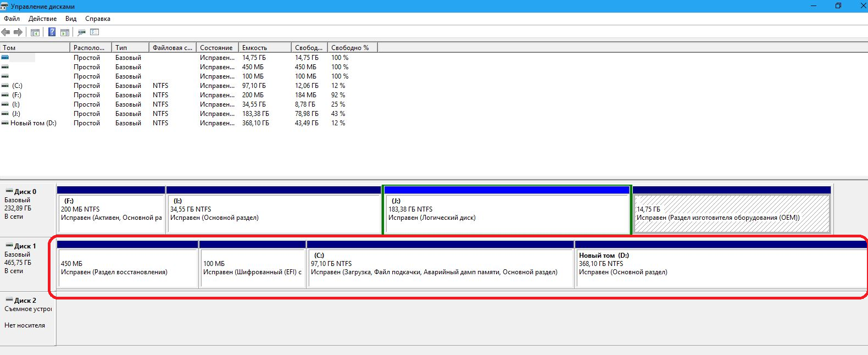Viewport: 868px width, 355px height.
Task: Select the (C:) 97,10 ГБ partition block
Action: click(x=441, y=268)
